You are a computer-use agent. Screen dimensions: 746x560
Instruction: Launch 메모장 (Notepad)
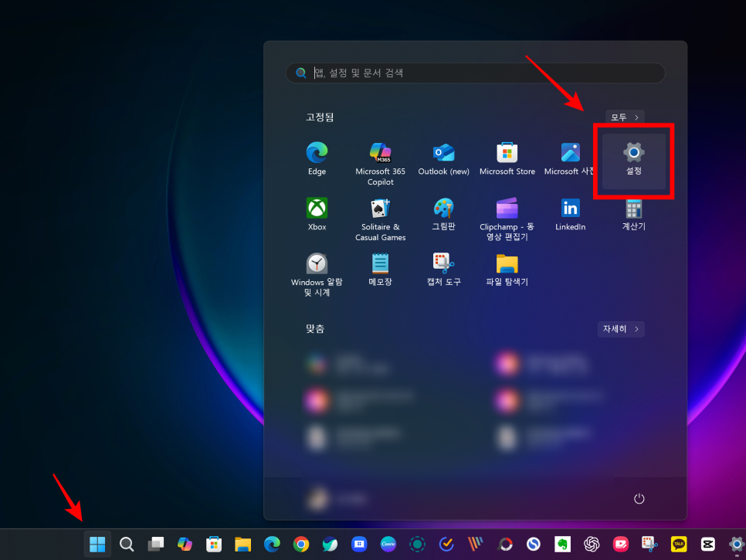(x=380, y=270)
